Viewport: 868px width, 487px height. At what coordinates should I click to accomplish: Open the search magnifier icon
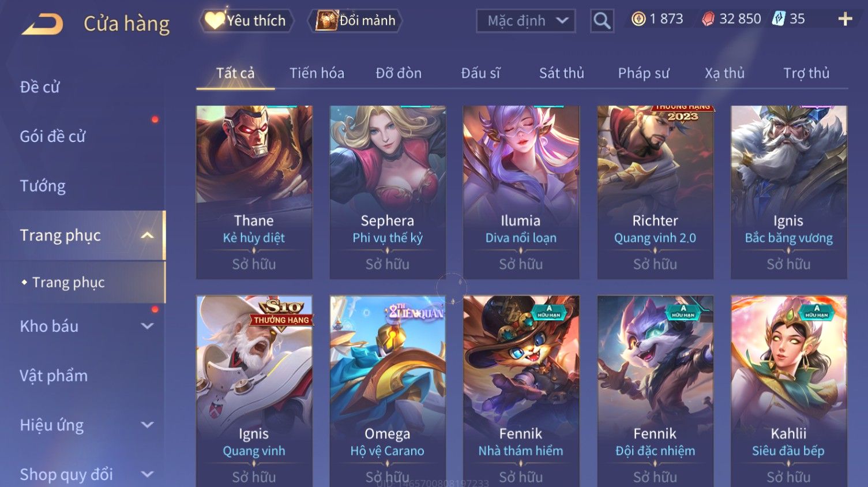click(602, 21)
